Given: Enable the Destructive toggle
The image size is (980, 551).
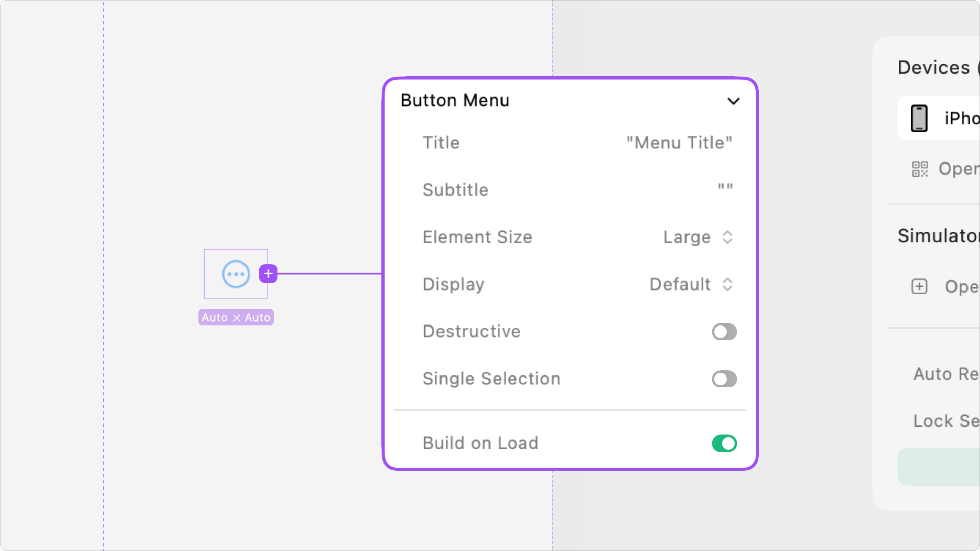Looking at the screenshot, I should pos(724,332).
